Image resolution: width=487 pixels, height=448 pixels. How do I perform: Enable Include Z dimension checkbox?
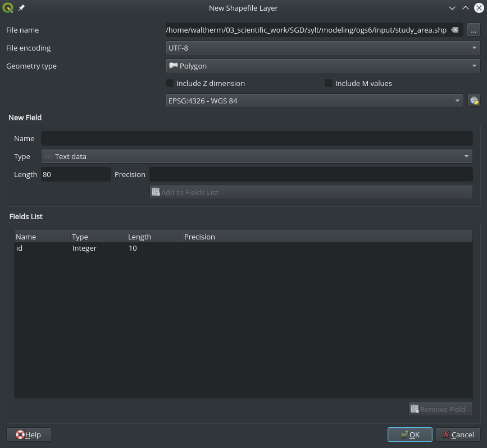pyautogui.click(x=170, y=83)
